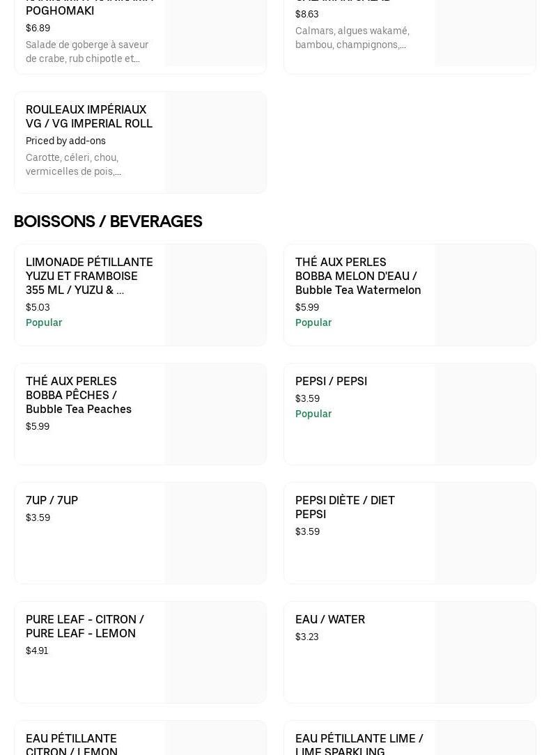Image resolution: width=560 pixels, height=755 pixels.
Task: Select Limonade Pétillante Yuzu et Framboise
Action: 89,276
